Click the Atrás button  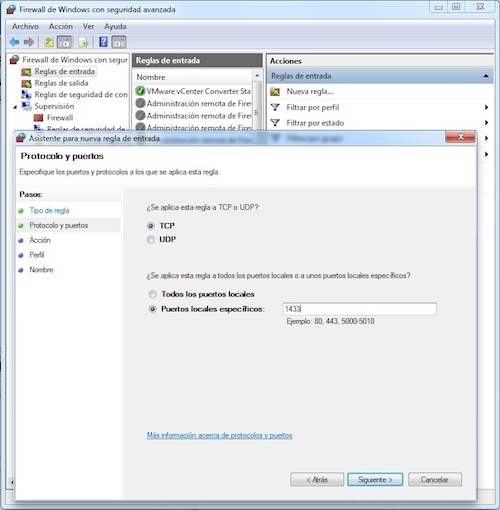(x=317, y=480)
